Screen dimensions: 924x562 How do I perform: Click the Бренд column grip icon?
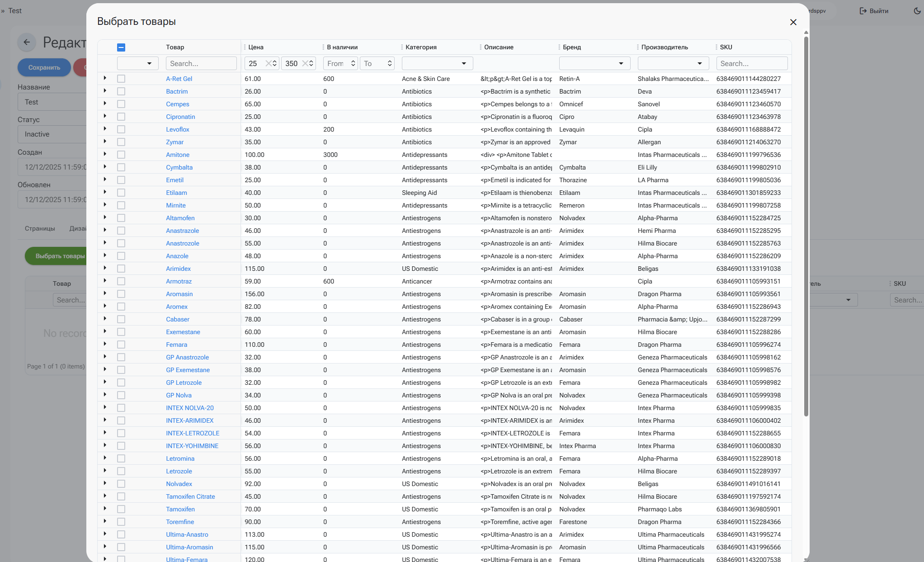click(559, 47)
